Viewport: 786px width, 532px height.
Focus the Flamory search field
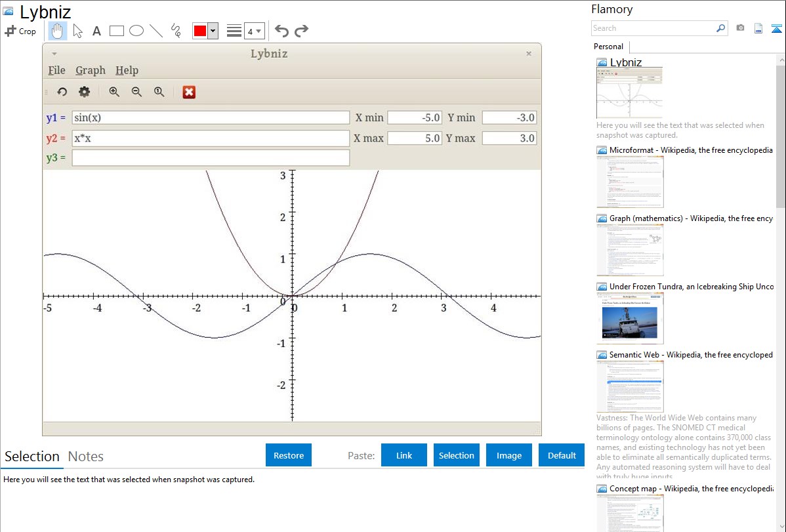click(653, 28)
